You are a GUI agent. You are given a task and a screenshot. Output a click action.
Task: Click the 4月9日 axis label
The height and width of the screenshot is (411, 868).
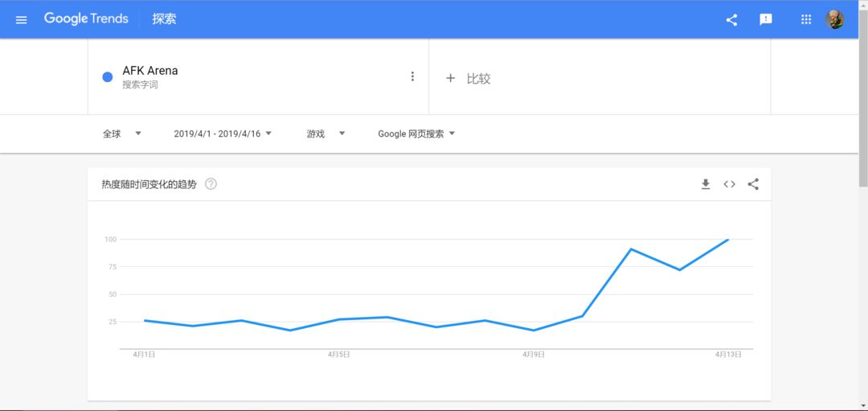coord(534,355)
